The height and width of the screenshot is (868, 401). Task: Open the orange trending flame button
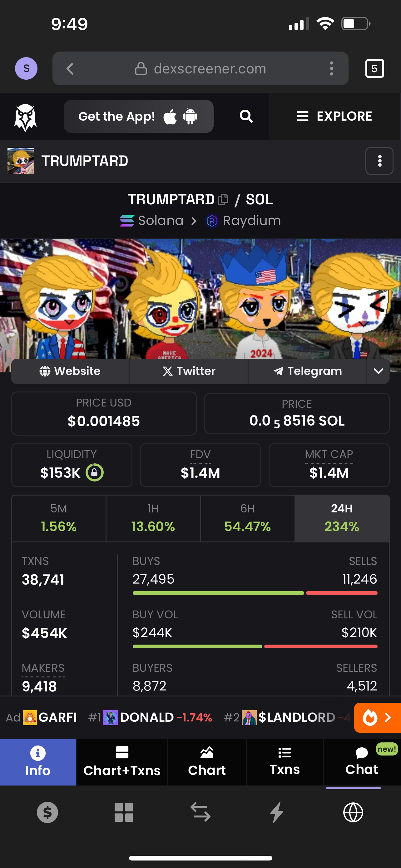pos(377,717)
